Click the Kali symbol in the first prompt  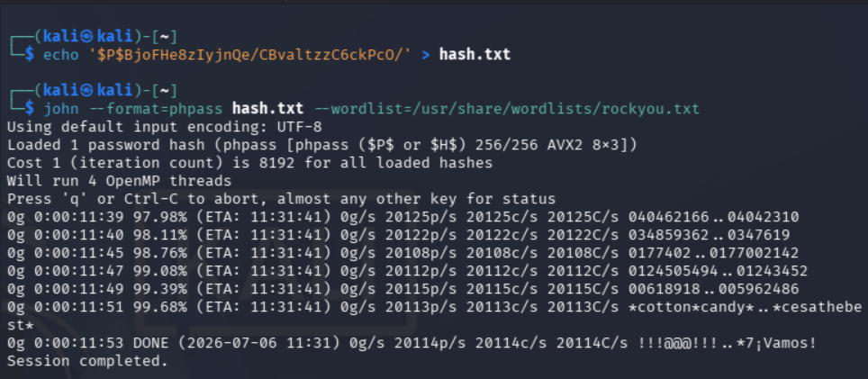tap(86, 37)
